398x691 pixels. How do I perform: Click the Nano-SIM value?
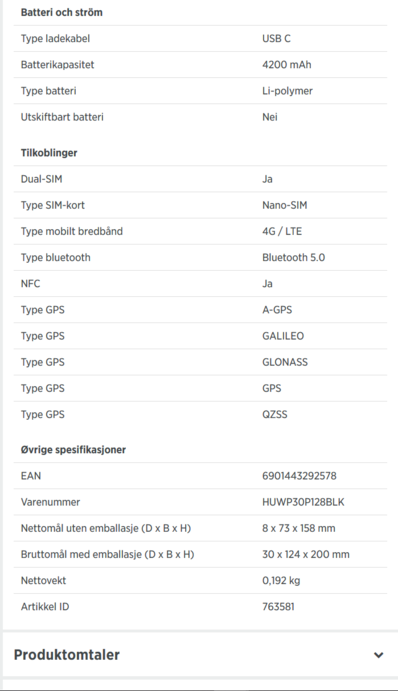(x=285, y=205)
